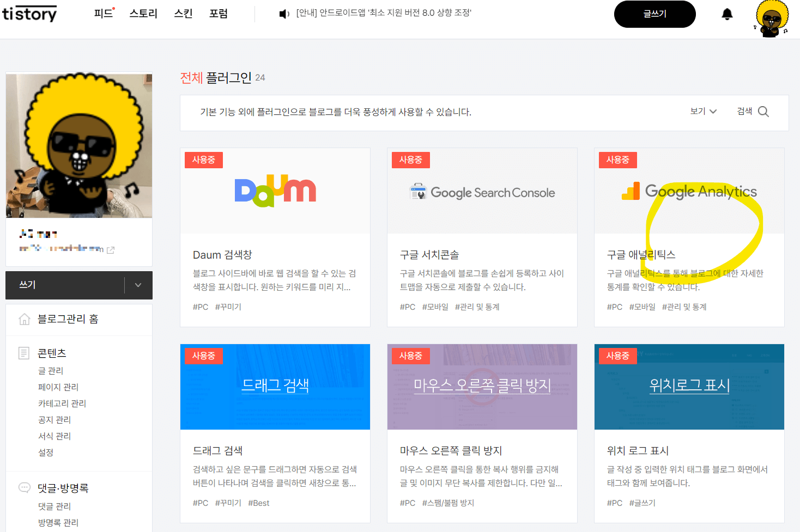Open 공지 관리 in sidebar
The height and width of the screenshot is (532, 800).
(54, 420)
